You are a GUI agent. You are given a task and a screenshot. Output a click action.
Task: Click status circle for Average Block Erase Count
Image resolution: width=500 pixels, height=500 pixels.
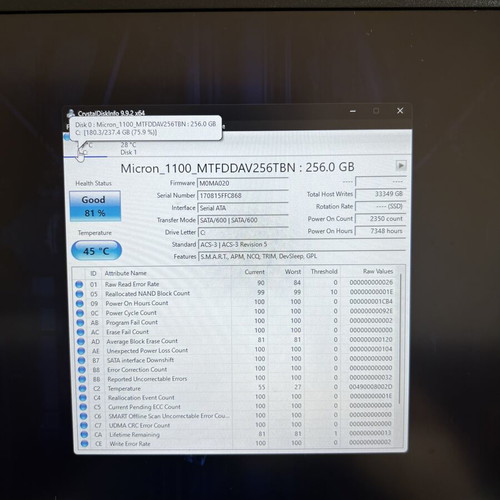(x=81, y=342)
